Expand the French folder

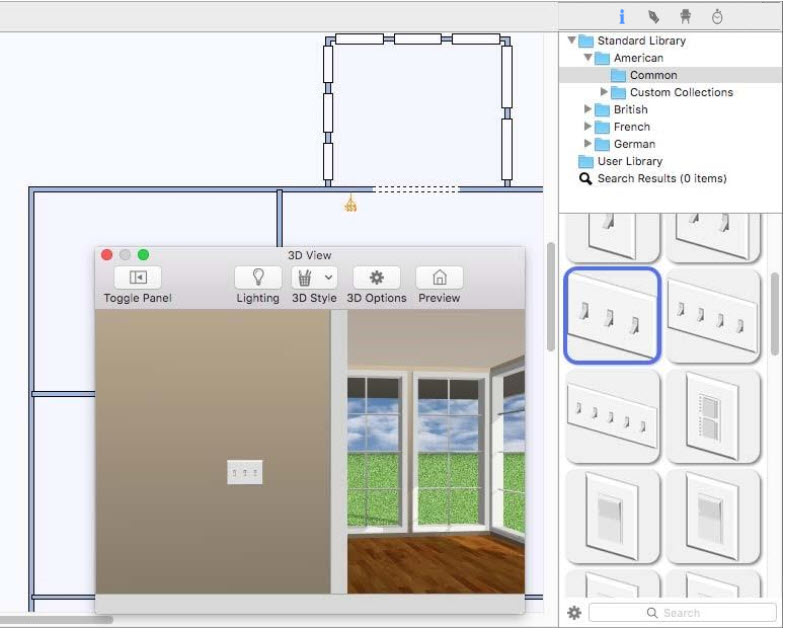point(588,126)
